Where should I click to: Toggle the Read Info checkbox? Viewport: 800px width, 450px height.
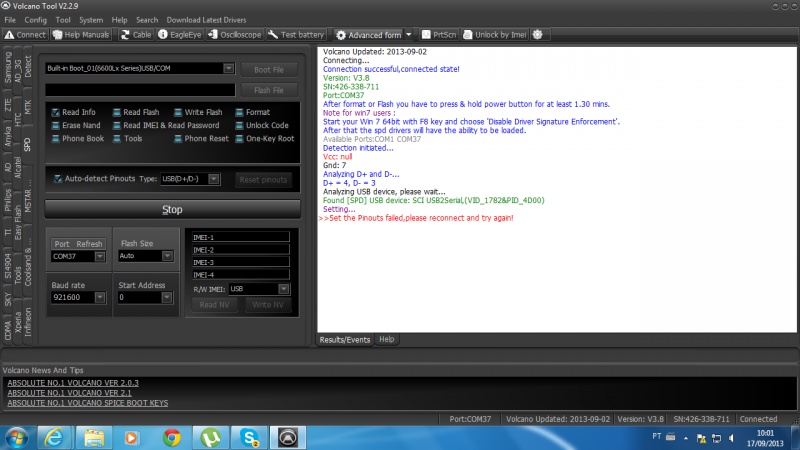click(x=56, y=112)
